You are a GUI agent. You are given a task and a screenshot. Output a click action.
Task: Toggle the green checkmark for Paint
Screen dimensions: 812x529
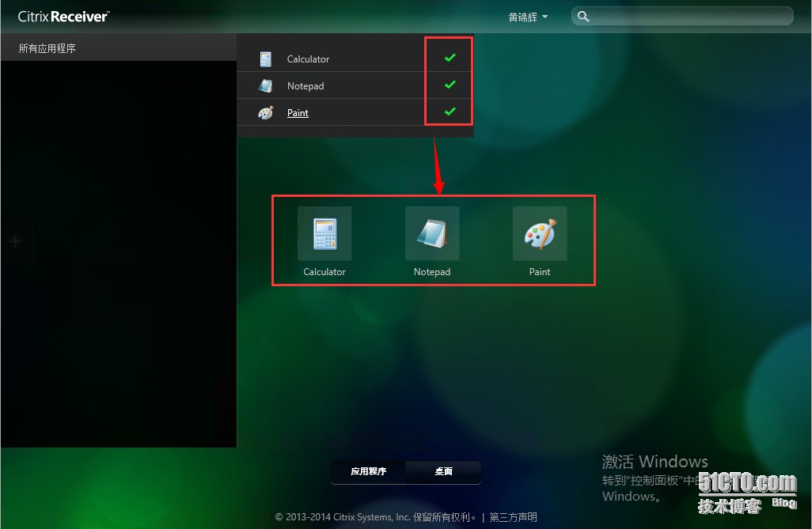click(450, 111)
